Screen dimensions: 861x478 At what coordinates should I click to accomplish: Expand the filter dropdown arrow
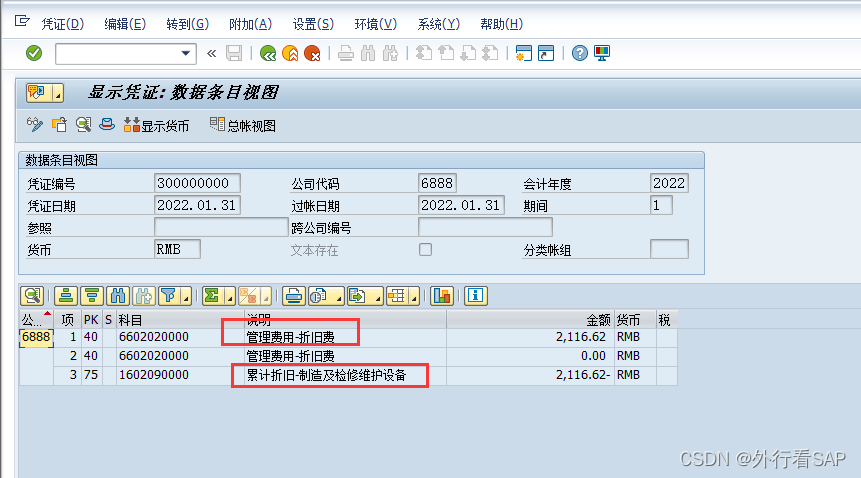coord(186,297)
